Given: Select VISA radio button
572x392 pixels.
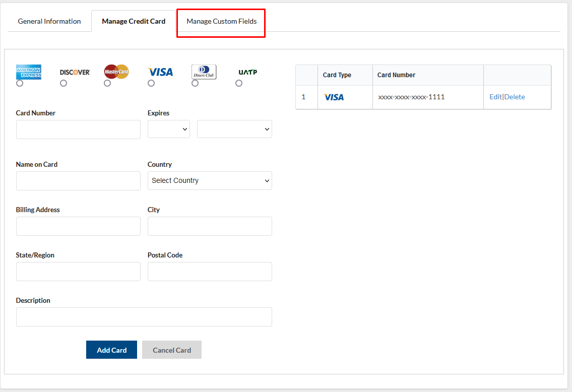Looking at the screenshot, I should 151,83.
